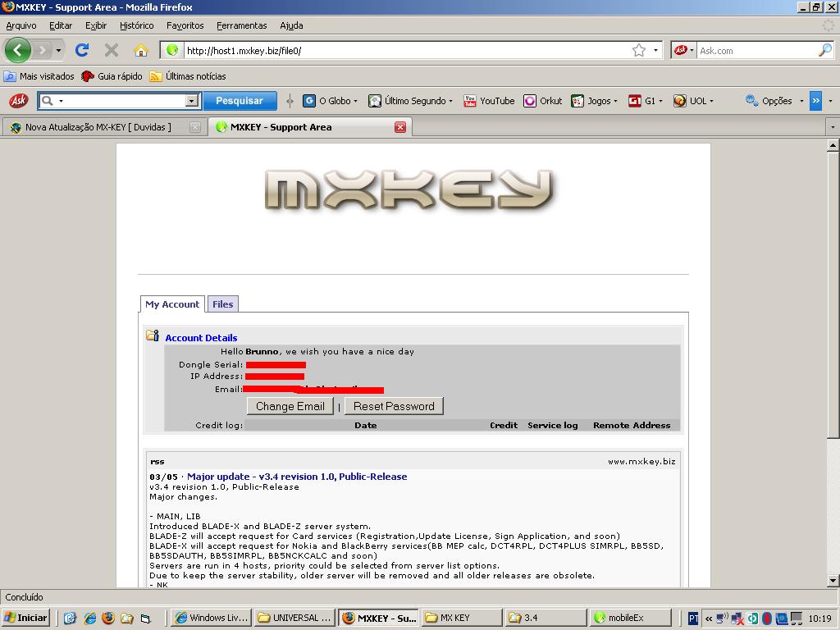Open the Opções toolbar settings
This screenshot has width=840, height=630.
pyautogui.click(x=774, y=101)
